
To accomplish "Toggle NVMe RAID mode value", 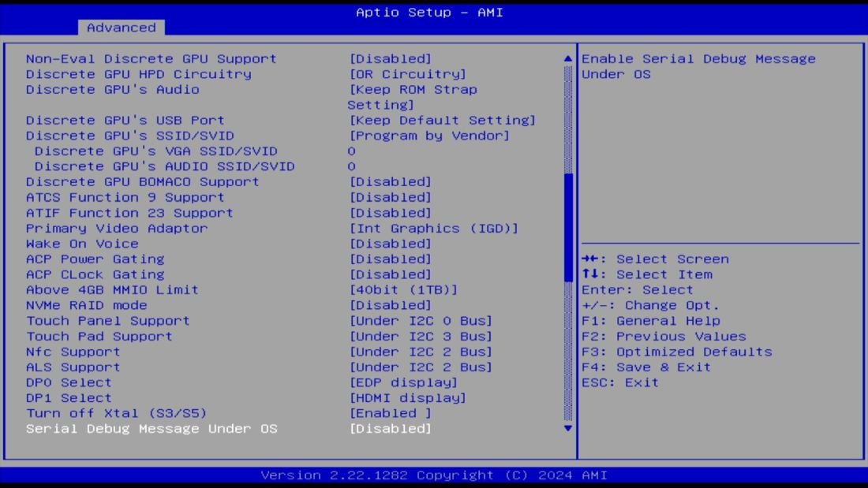I will (391, 305).
